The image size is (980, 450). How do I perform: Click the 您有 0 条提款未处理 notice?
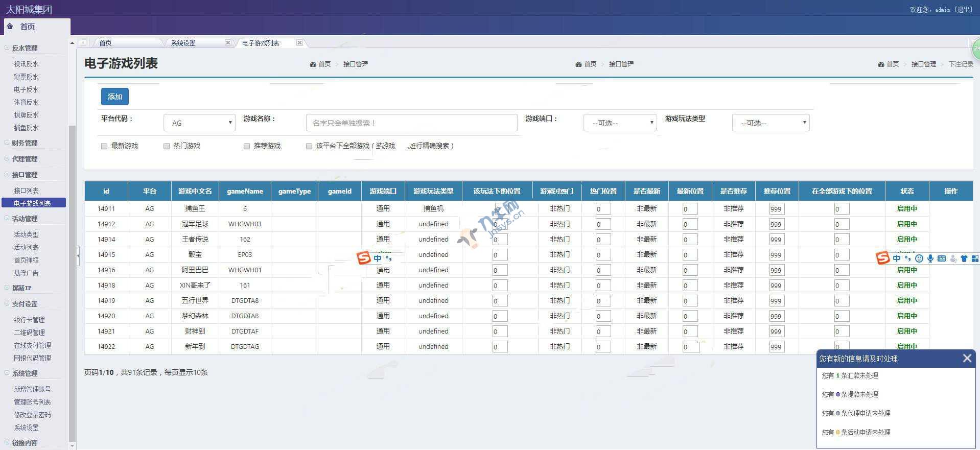850,394
